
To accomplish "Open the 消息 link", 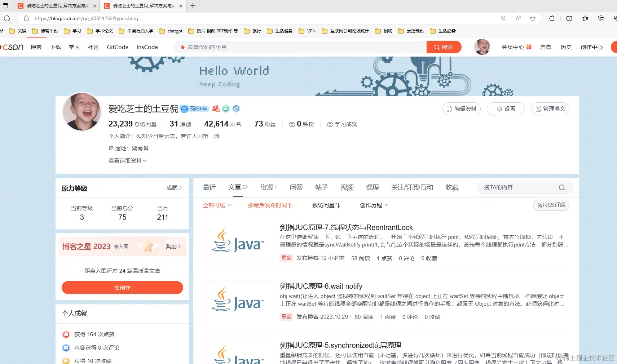I will pyautogui.click(x=545, y=47).
